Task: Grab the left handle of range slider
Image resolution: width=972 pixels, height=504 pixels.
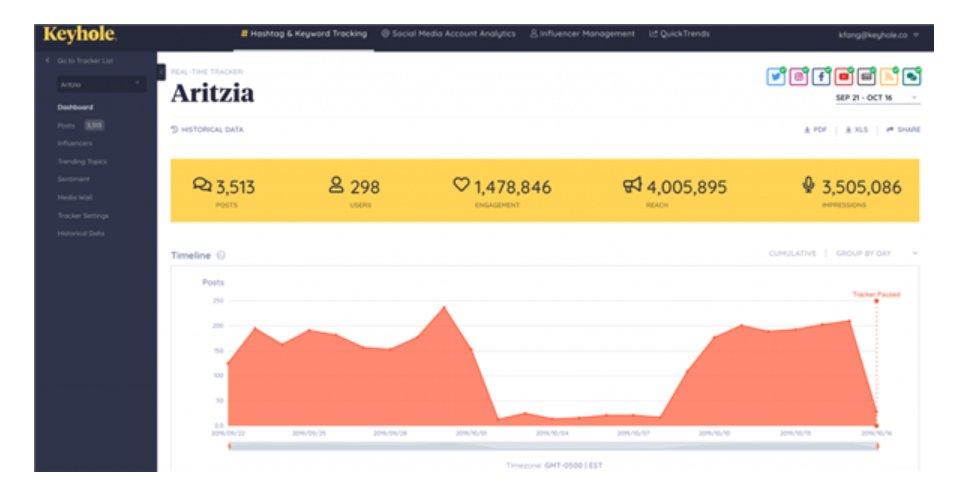Action: tap(229, 446)
